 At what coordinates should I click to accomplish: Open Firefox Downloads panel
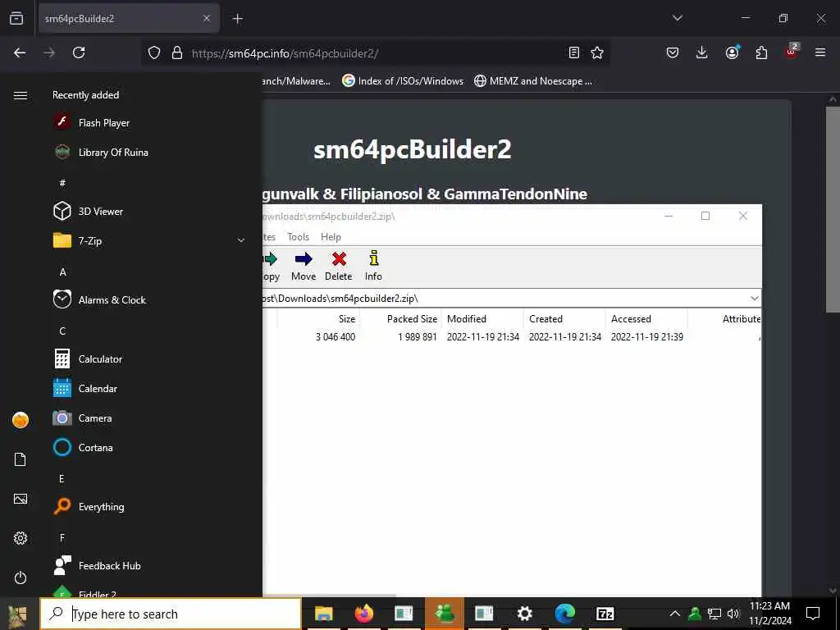(x=702, y=52)
